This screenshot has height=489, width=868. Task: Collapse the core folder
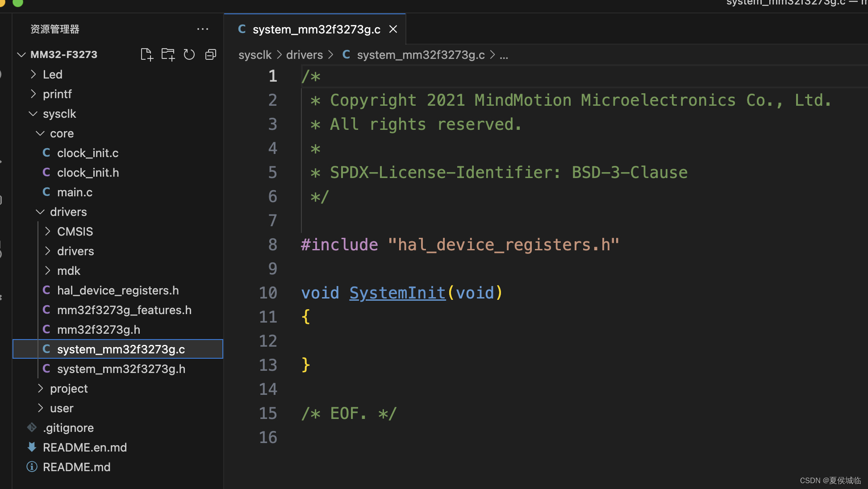pos(40,133)
